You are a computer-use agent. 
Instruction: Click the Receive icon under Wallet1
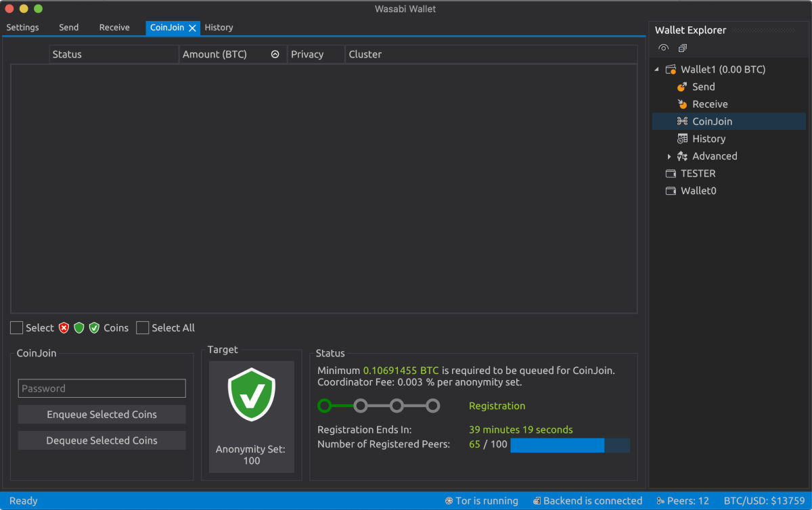pyautogui.click(x=682, y=104)
